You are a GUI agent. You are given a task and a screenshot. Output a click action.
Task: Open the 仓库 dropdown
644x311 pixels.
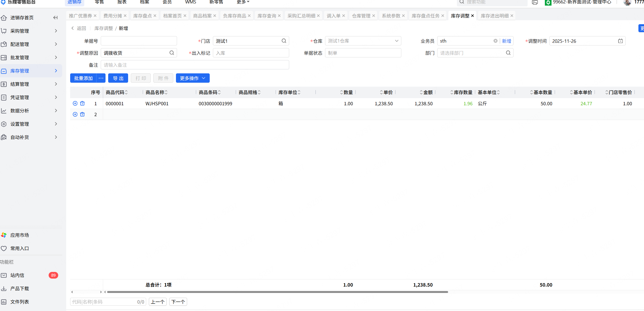tap(397, 41)
